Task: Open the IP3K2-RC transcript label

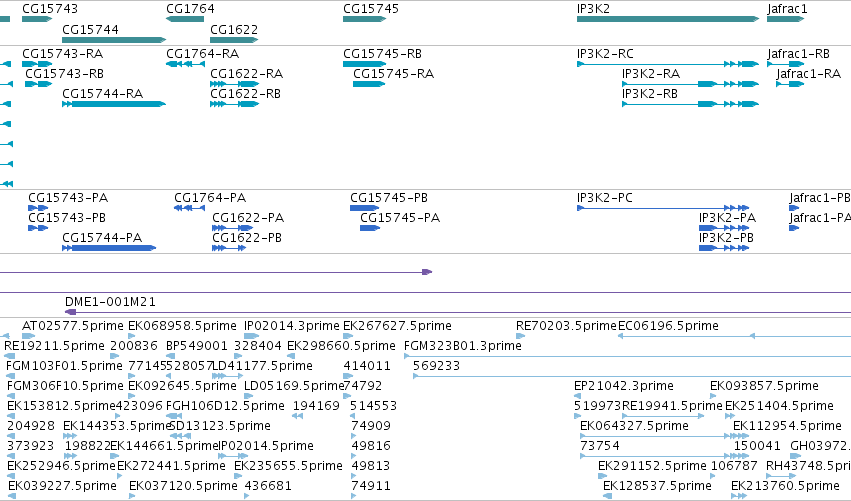Action: click(605, 54)
